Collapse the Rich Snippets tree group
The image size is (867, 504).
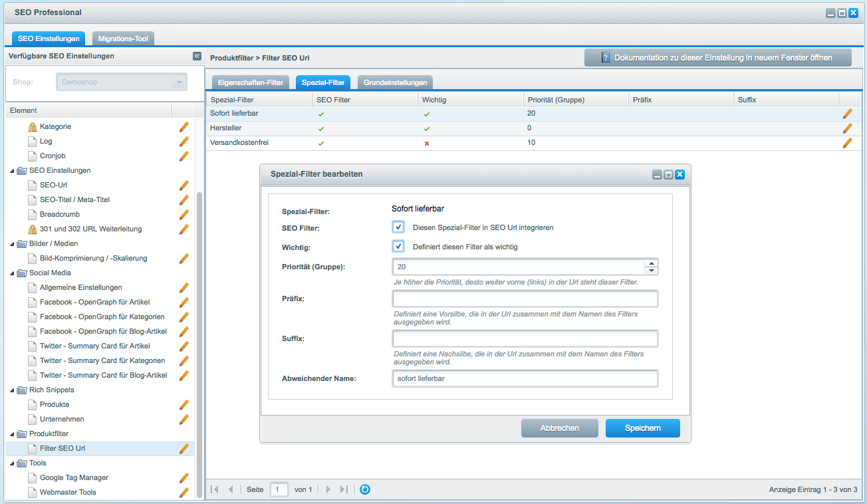click(x=13, y=390)
